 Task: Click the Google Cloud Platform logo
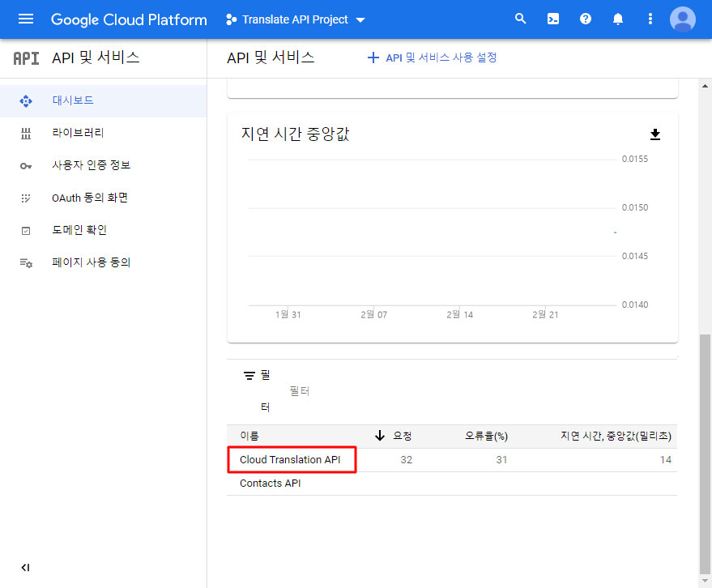129,19
